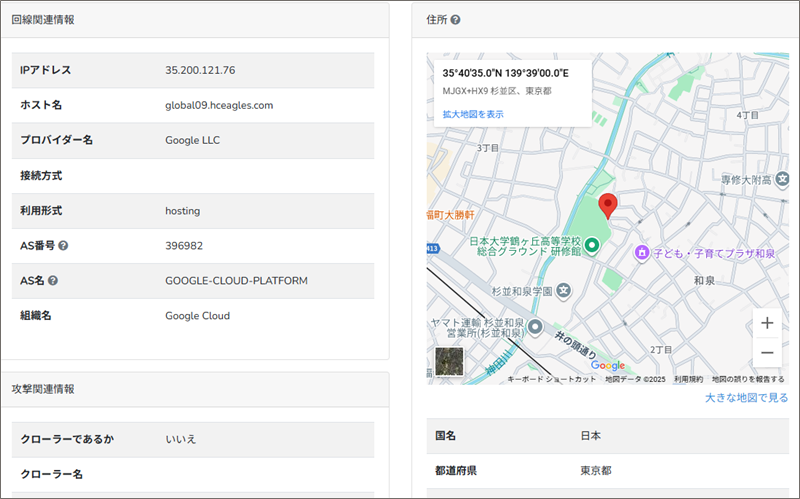Viewport: 800px width, 499px height.
Task: Click the 杉並和泉学園 school marker
Action: (563, 291)
